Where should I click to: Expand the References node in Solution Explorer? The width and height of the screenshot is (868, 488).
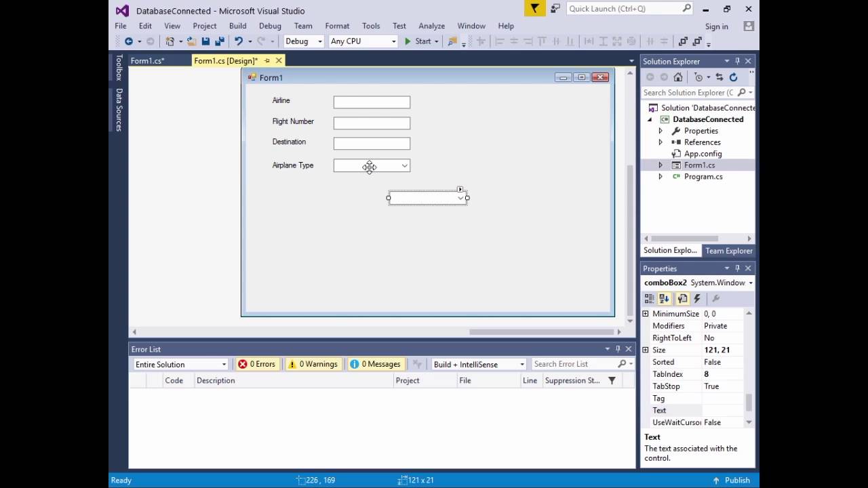(660, 142)
